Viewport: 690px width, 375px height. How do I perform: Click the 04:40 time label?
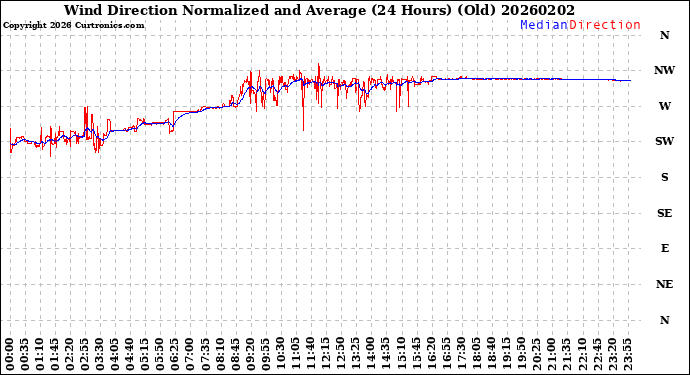pyautogui.click(x=130, y=355)
